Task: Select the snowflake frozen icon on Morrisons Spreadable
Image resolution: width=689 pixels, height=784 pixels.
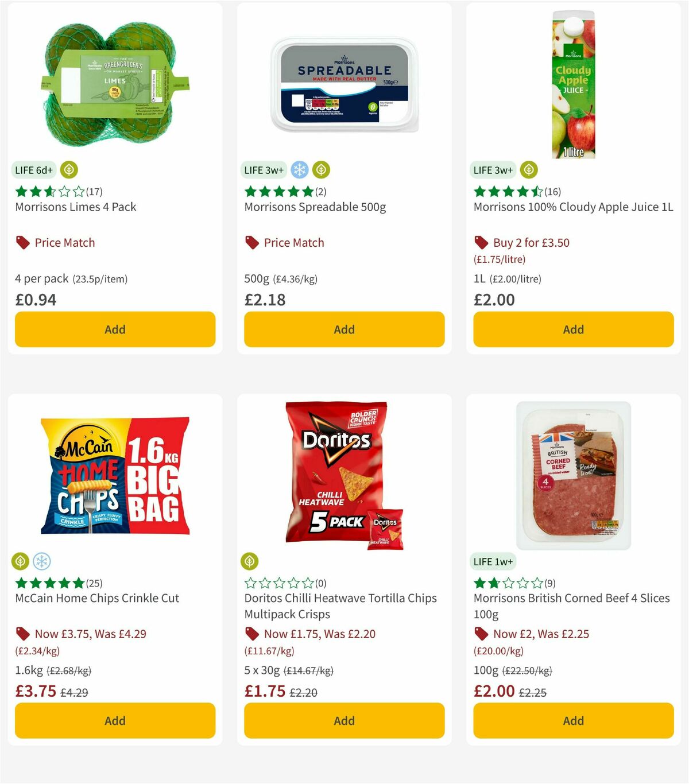Action: 300,170
